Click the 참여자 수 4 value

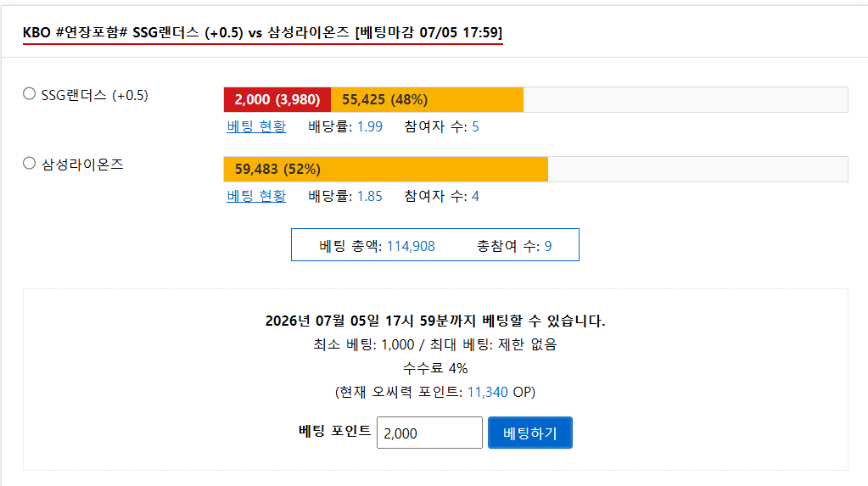(x=475, y=196)
